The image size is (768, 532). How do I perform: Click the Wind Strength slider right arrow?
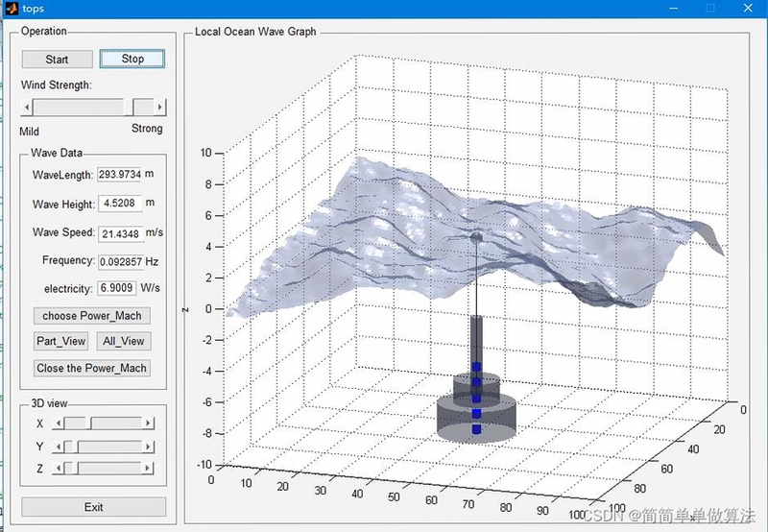(x=159, y=107)
